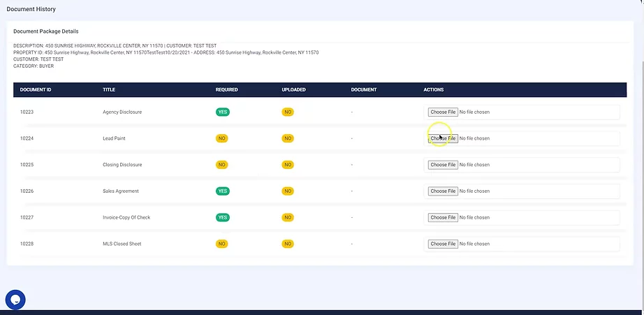The height and width of the screenshot is (315, 644).
Task: Click 'No file chosen' in Agency Disclosure row
Action: (x=474, y=112)
